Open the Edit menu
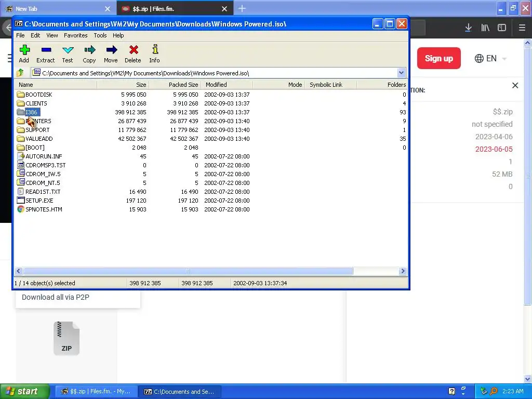Viewport: 532px width, 399px height. tap(35, 35)
